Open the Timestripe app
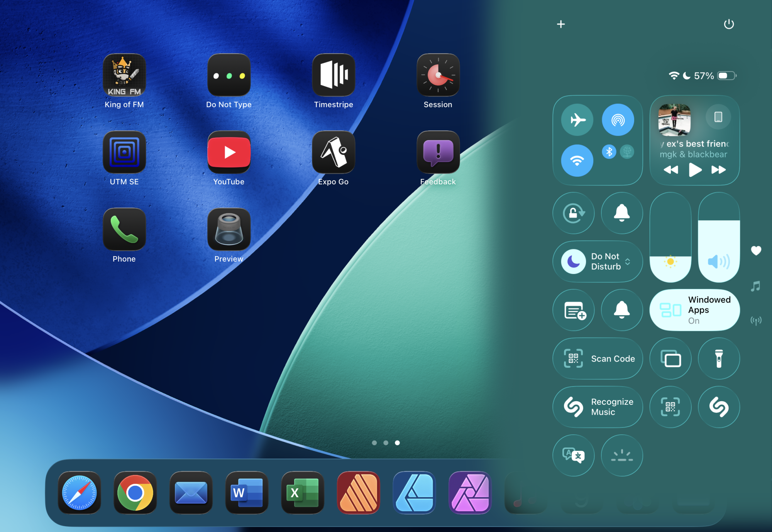Image resolution: width=772 pixels, height=532 pixels. tap(334, 75)
